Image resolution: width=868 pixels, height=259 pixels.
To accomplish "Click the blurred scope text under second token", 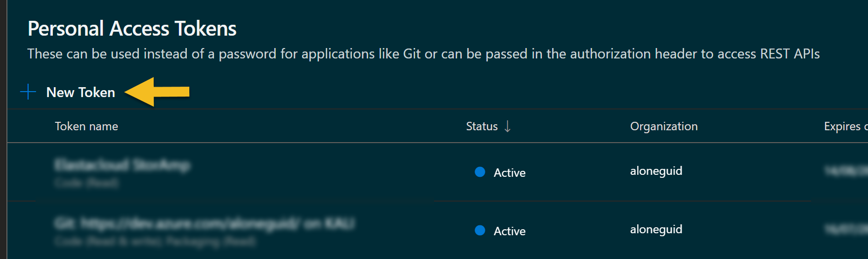I will coord(155,242).
